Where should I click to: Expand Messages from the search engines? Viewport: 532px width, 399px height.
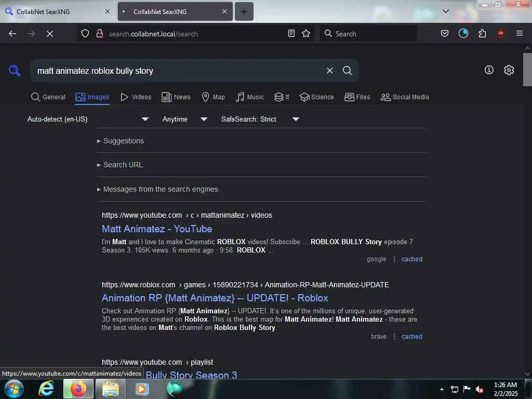[157, 189]
